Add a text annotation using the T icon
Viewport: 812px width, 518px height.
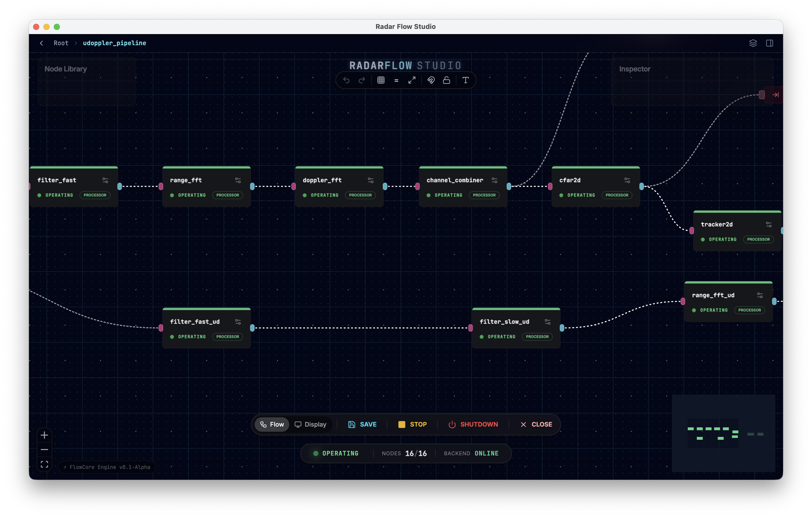click(465, 80)
